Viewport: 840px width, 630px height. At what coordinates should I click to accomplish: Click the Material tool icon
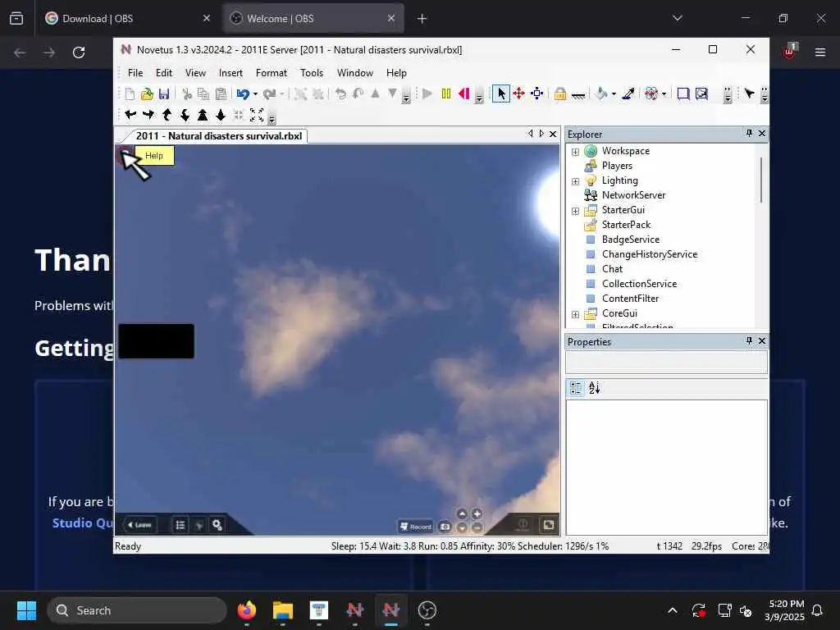point(651,94)
